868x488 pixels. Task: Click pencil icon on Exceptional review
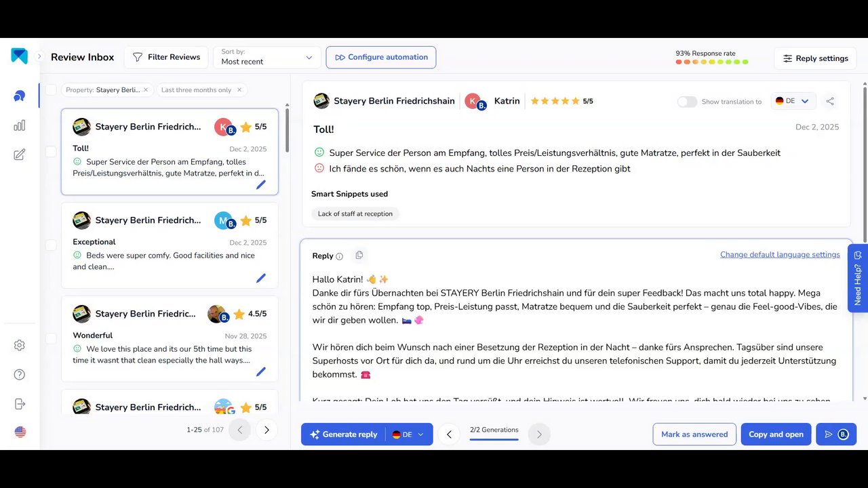[261, 278]
